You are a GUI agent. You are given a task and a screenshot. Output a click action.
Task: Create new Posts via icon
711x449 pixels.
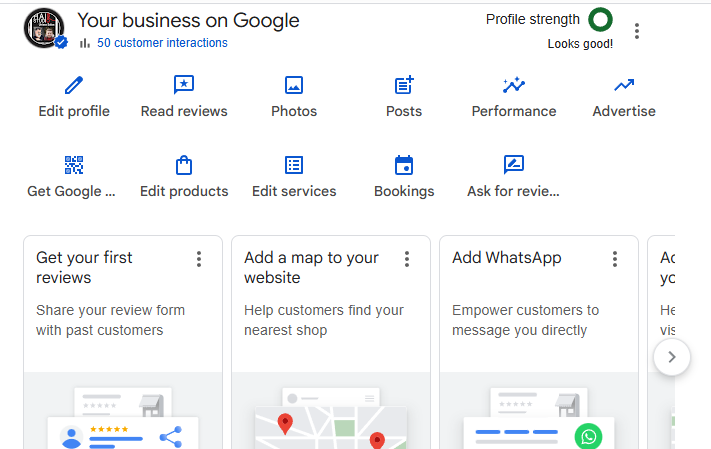click(x=404, y=85)
